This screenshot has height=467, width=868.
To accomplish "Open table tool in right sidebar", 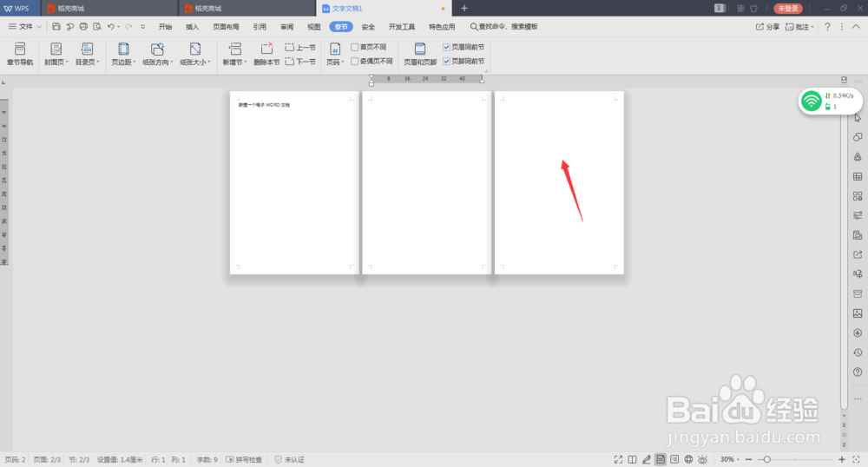I will 858,176.
